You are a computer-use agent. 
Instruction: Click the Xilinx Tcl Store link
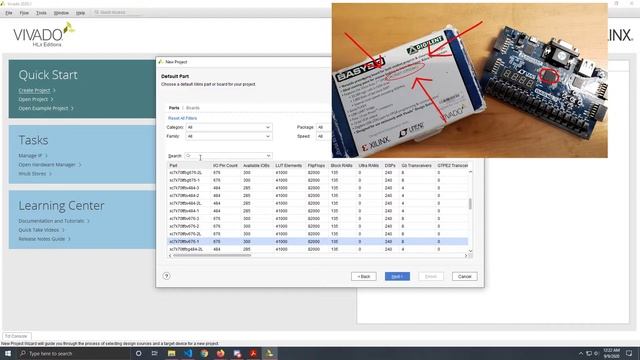(x=32, y=173)
